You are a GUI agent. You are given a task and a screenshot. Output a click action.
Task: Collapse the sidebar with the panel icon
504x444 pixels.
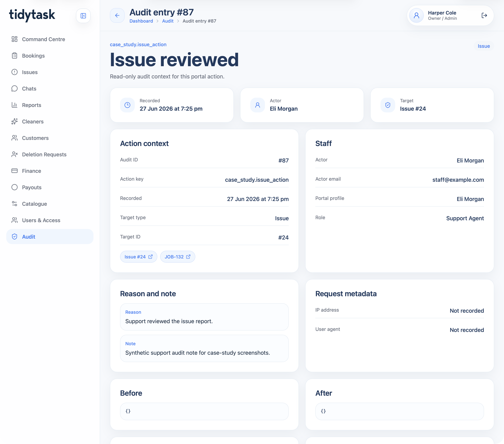tap(83, 16)
